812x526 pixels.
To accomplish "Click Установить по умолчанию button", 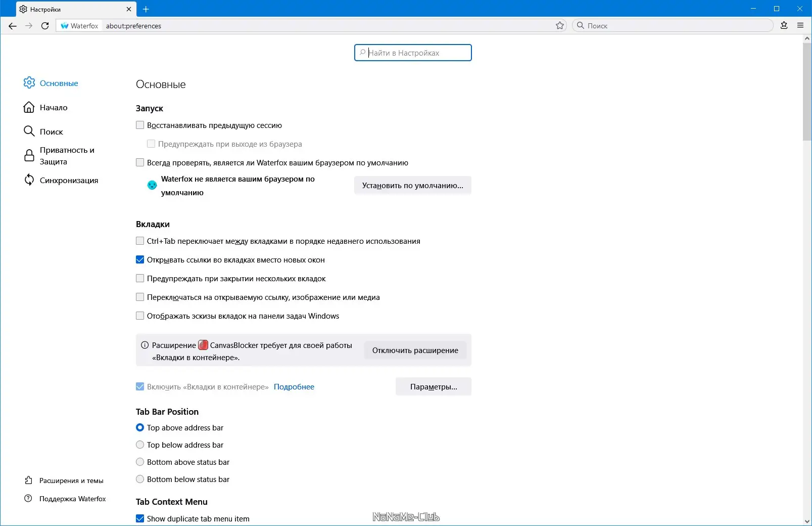I will [x=413, y=186].
